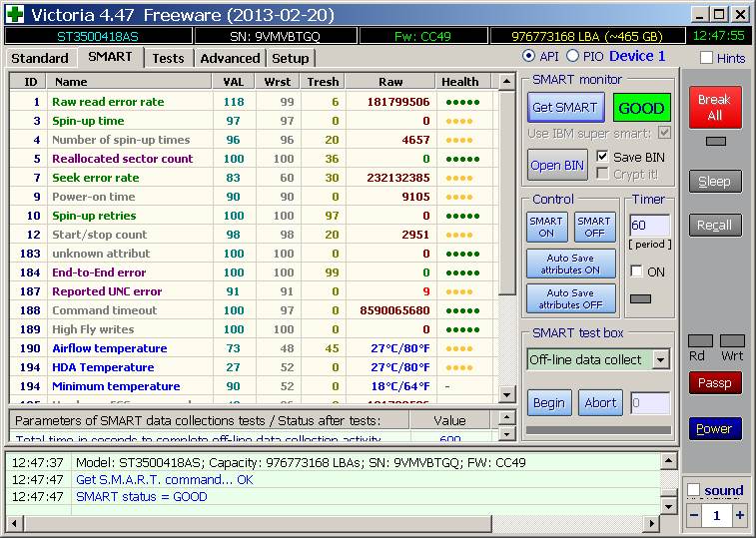The width and height of the screenshot is (756, 538).
Task: Select the HDA Temperature row
Action: coord(253,367)
